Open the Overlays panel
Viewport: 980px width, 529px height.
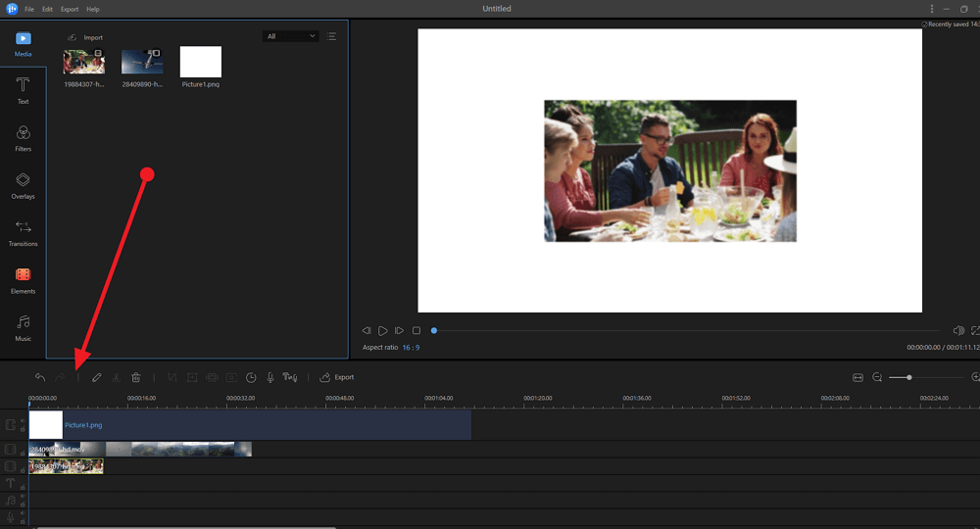pos(23,184)
